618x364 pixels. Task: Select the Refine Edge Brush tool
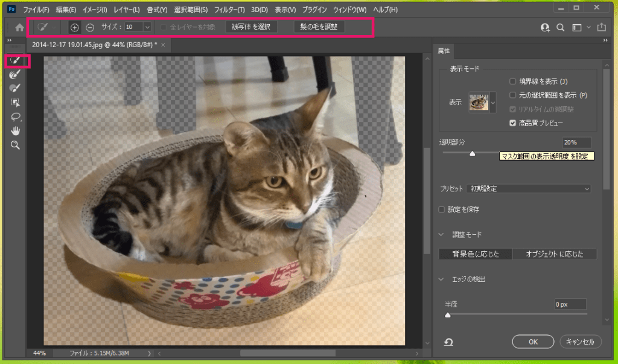pos(15,74)
